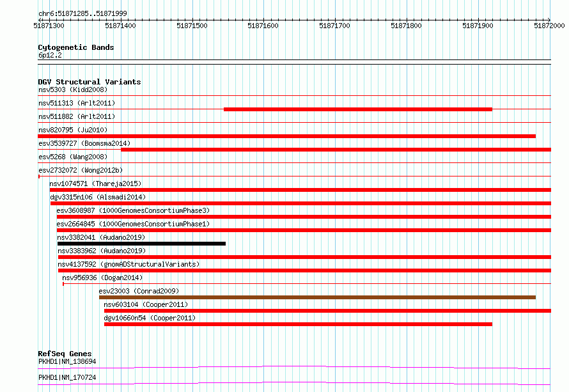The image size is (569, 392).
Task: Click the red bar of nsv820795
Action: [286, 136]
